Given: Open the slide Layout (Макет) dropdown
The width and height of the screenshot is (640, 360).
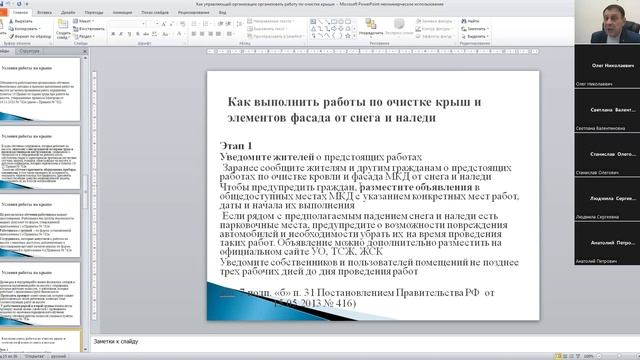Looking at the screenshot, I should [x=84, y=21].
